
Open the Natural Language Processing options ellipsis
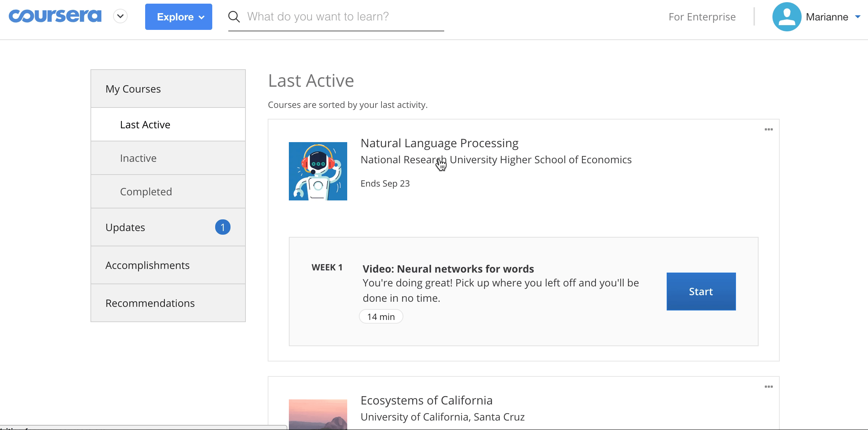768,130
